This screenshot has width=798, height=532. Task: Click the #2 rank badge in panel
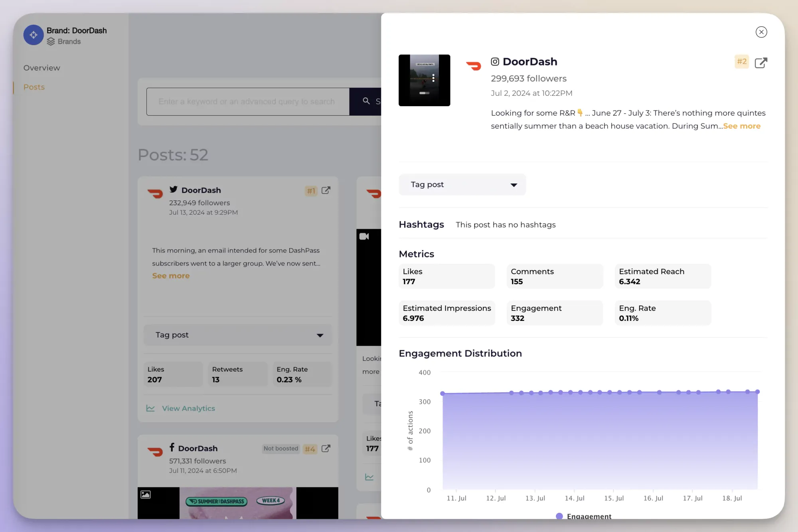pos(742,61)
